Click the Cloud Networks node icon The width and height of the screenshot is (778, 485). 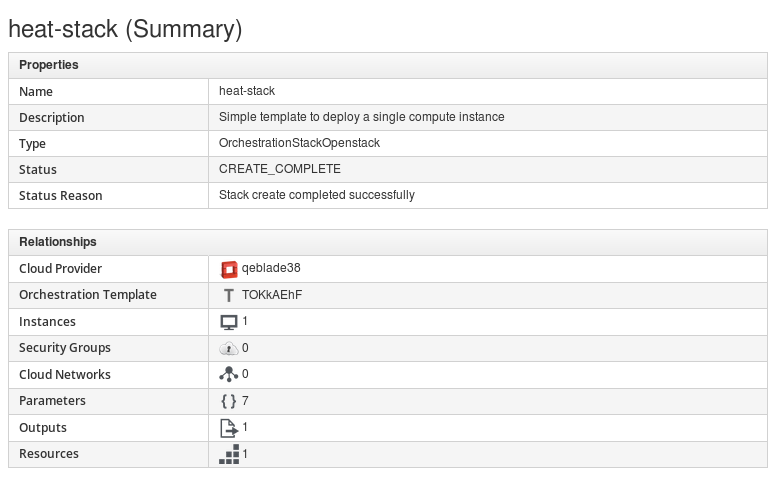(229, 375)
